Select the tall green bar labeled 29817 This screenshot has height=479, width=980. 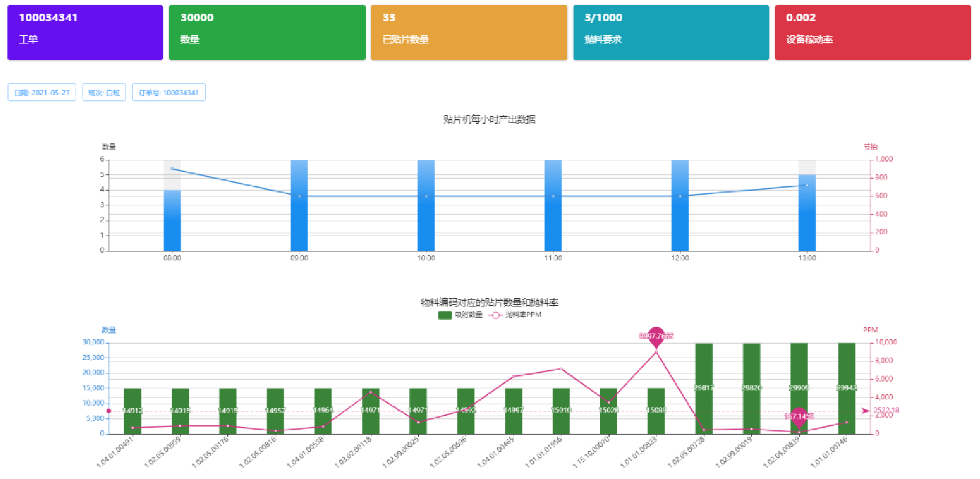[704, 388]
